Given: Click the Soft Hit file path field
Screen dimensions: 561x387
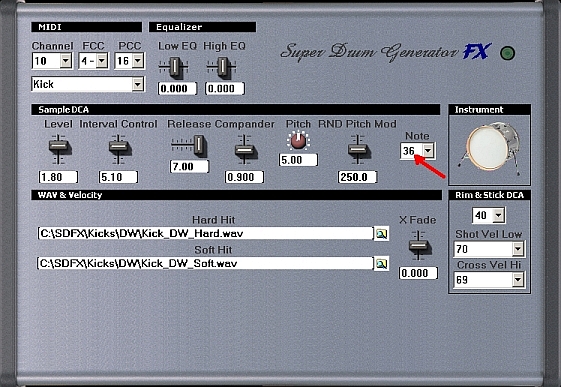Looking at the screenshot, I should tap(205, 264).
